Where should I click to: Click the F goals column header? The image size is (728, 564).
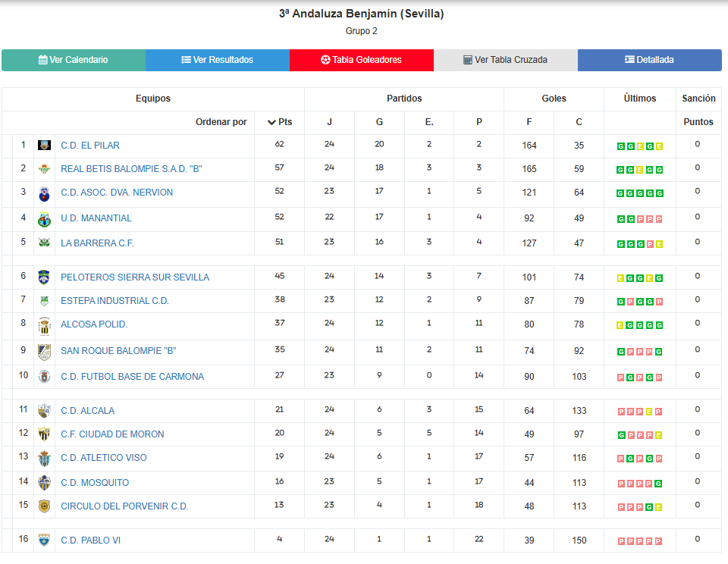point(529,122)
